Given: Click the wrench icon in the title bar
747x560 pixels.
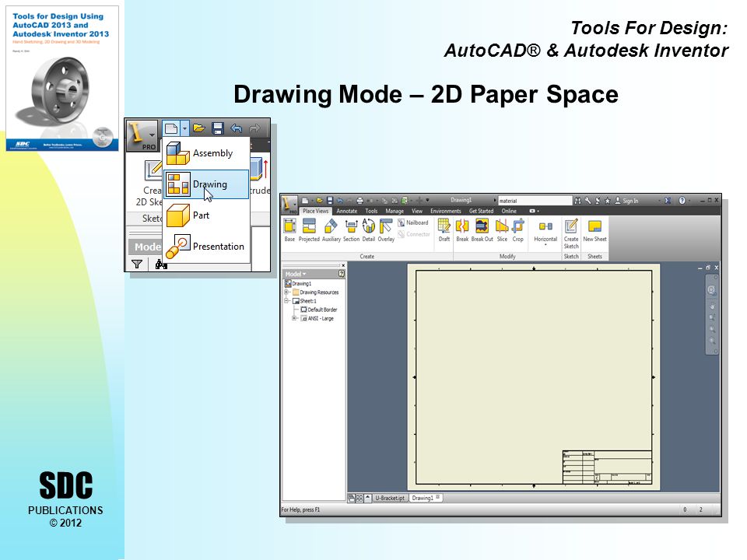Looking at the screenshot, I should pos(588,201).
